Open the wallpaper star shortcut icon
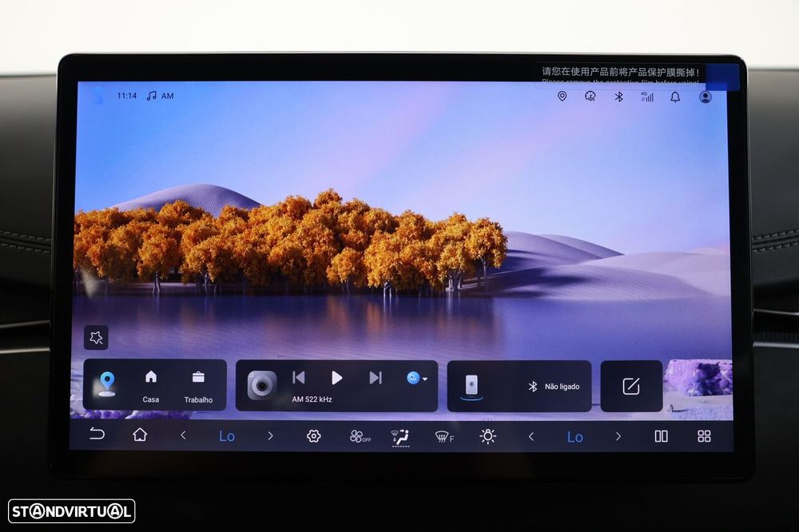Image resolution: width=799 pixels, height=532 pixels. tap(96, 337)
